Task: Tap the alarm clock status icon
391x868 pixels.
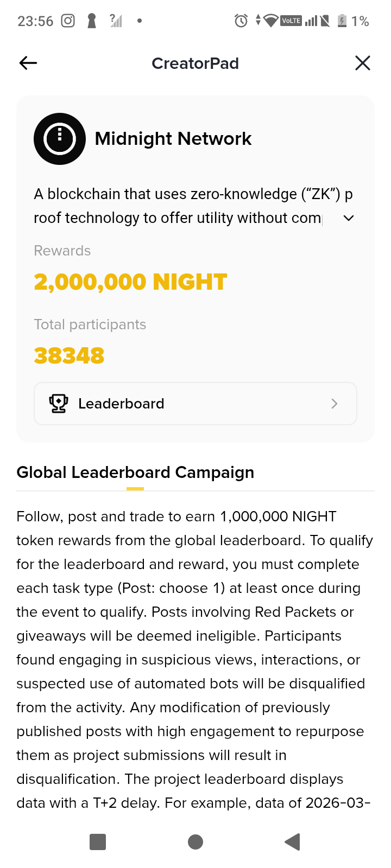Action: [x=241, y=21]
